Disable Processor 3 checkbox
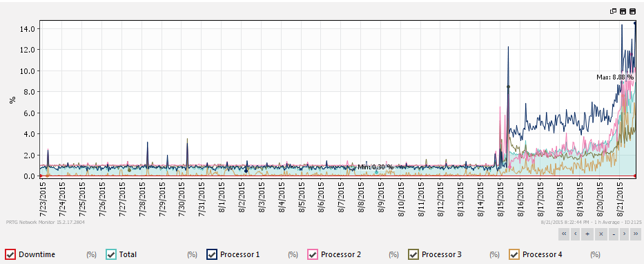Screen dimensions: 644x264 point(413,254)
